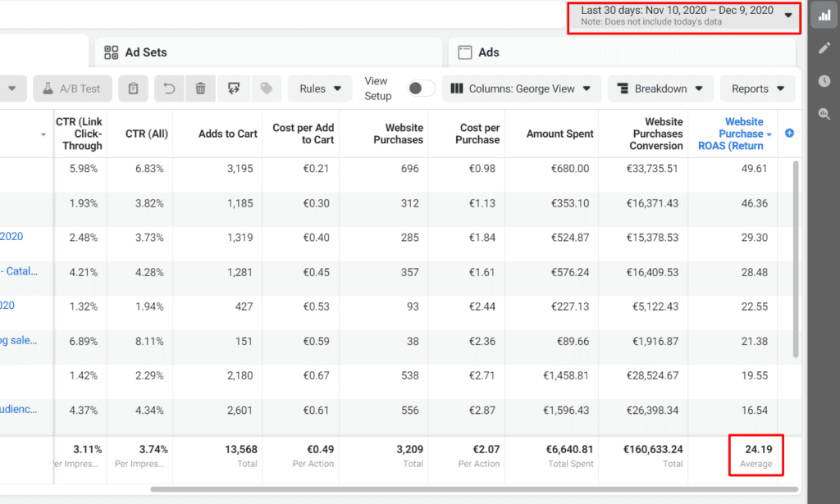Viewport: 840px width, 504px height.
Task: Open the charts icon in right sidebar
Action: click(824, 16)
